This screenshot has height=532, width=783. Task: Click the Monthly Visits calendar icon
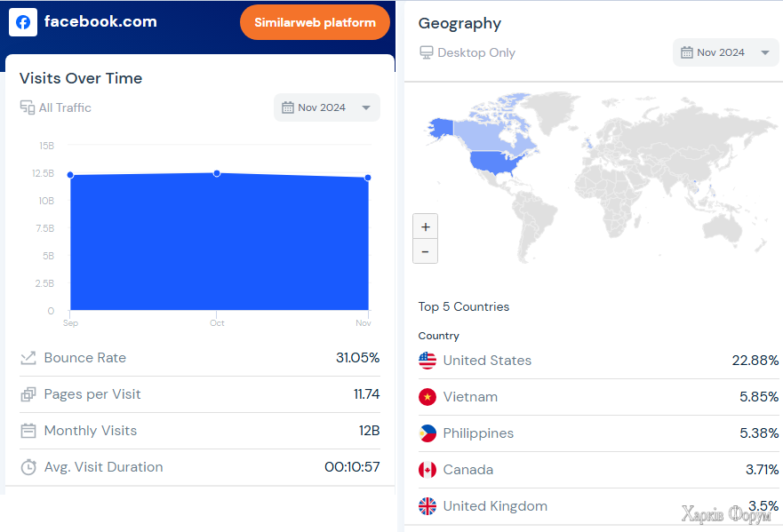[28, 431]
